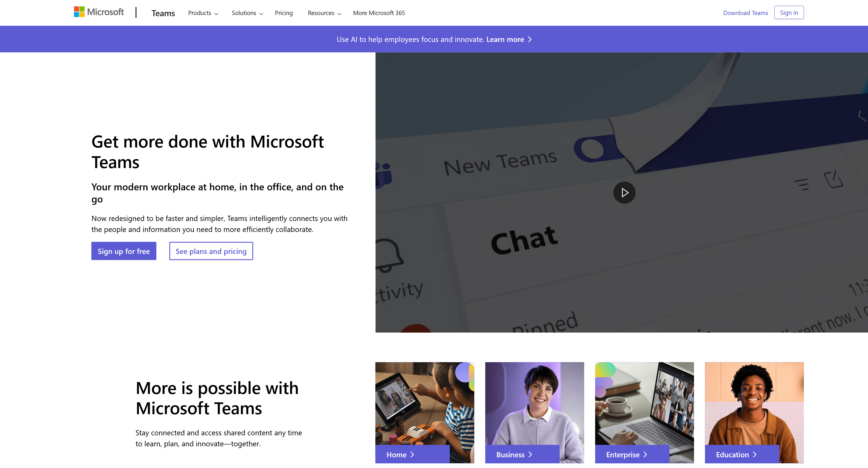
Task: Click the chevron on the Business label
Action: point(530,454)
